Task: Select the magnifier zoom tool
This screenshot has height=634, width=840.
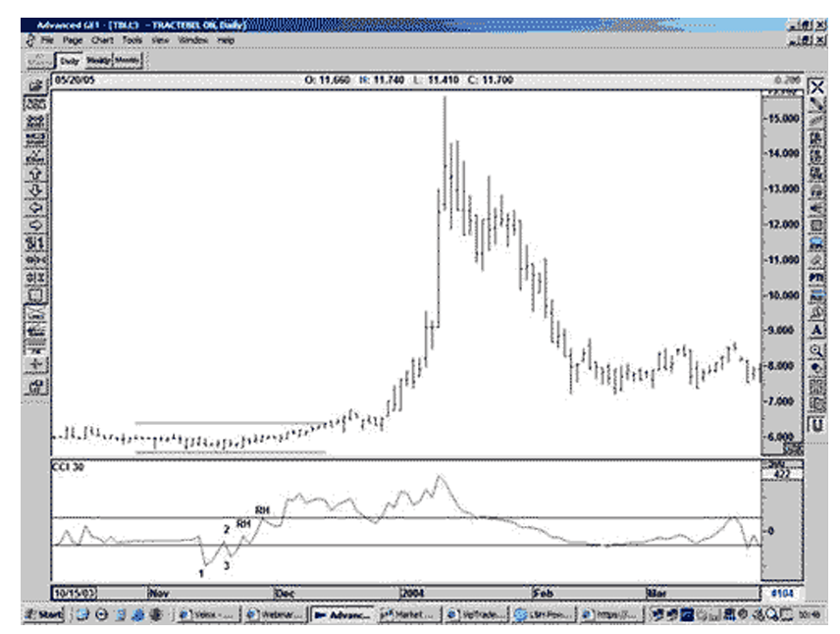Action: pyautogui.click(x=816, y=350)
